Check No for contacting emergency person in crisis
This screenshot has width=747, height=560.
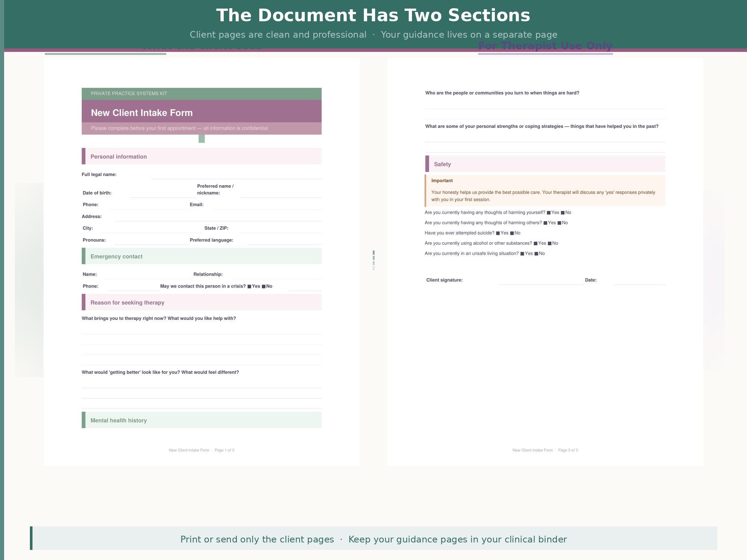tap(264, 287)
